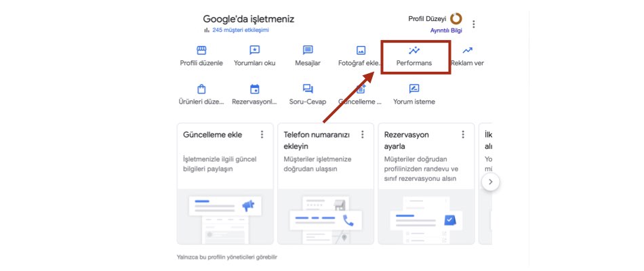
Task: Open Rezervasyon ayarla card illustration
Action: point(426,217)
